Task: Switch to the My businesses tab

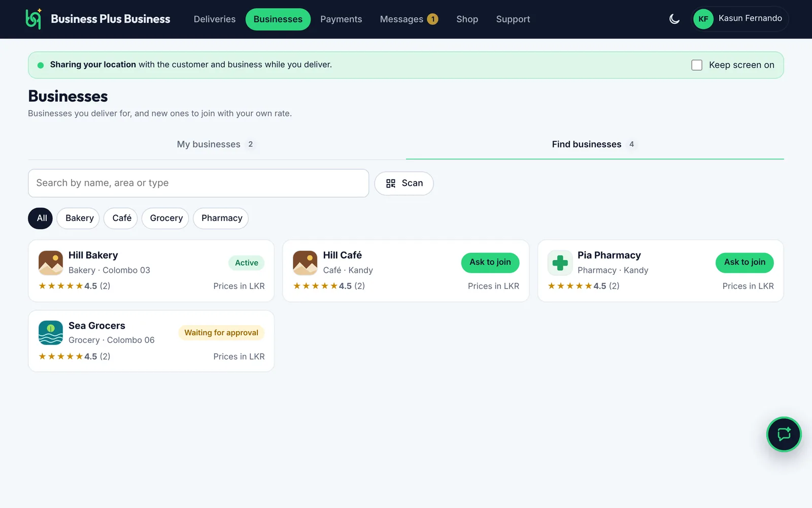Action: pos(217,144)
